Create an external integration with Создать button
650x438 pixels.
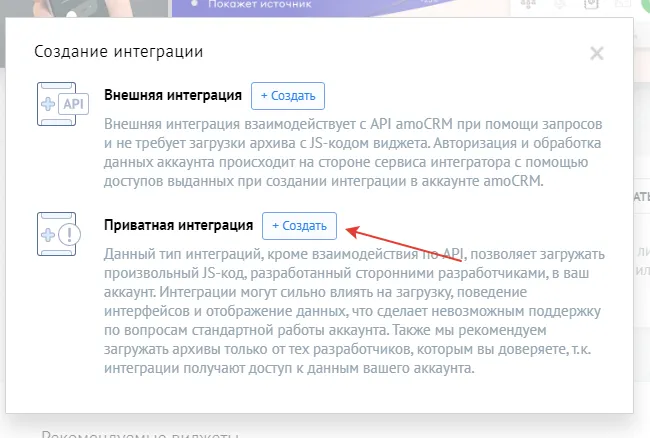click(x=288, y=96)
